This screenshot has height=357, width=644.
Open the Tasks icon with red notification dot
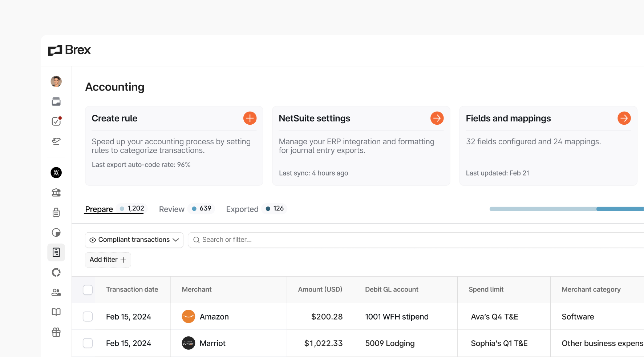coord(56,121)
